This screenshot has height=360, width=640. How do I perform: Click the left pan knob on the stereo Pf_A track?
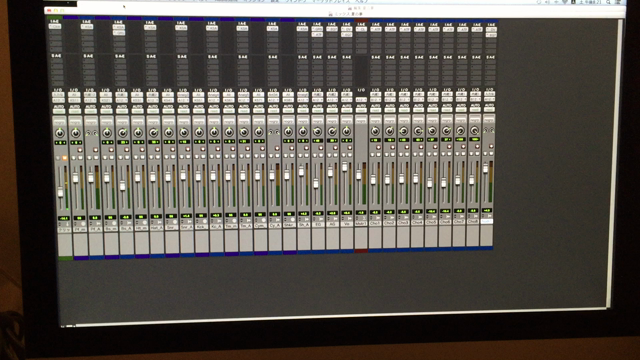point(89,133)
